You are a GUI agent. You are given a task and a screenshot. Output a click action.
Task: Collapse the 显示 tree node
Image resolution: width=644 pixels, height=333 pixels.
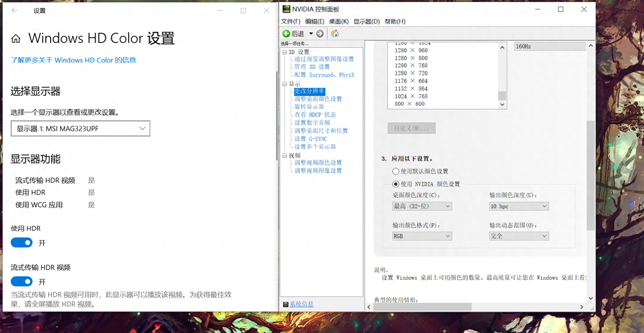pyautogui.click(x=285, y=84)
